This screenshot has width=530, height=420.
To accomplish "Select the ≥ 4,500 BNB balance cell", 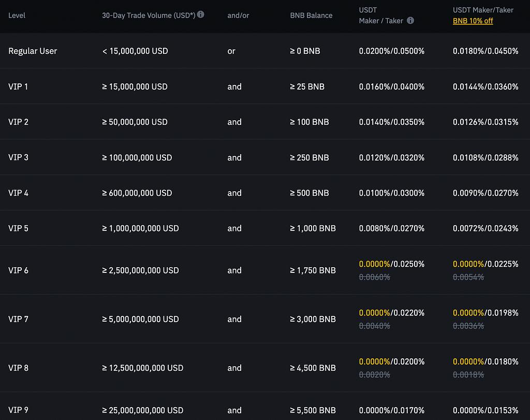I will [x=313, y=368].
